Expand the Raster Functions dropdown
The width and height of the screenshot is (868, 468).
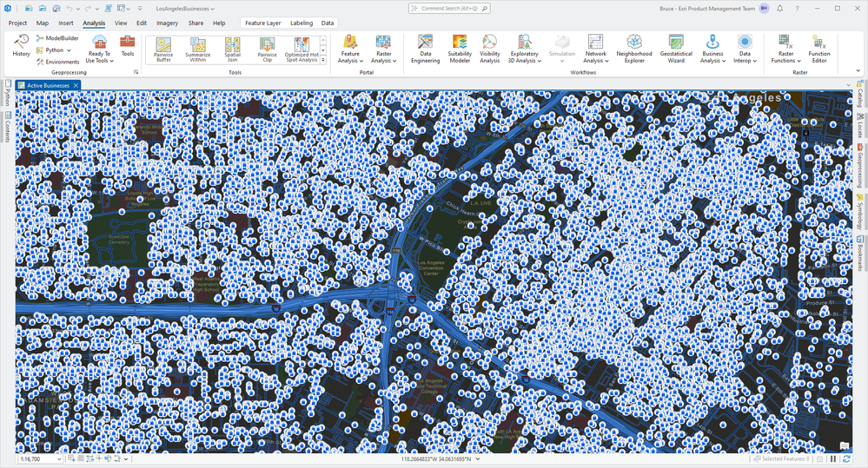(786, 49)
